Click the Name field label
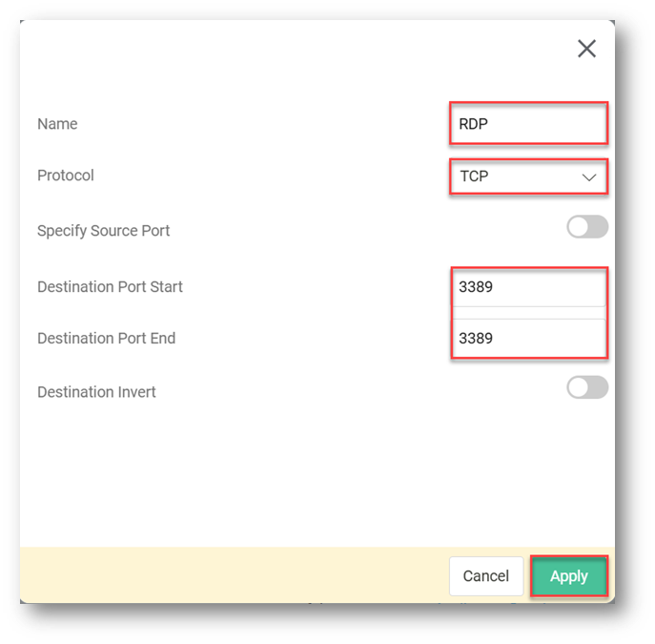The width and height of the screenshot is (655, 644). pyautogui.click(x=57, y=124)
